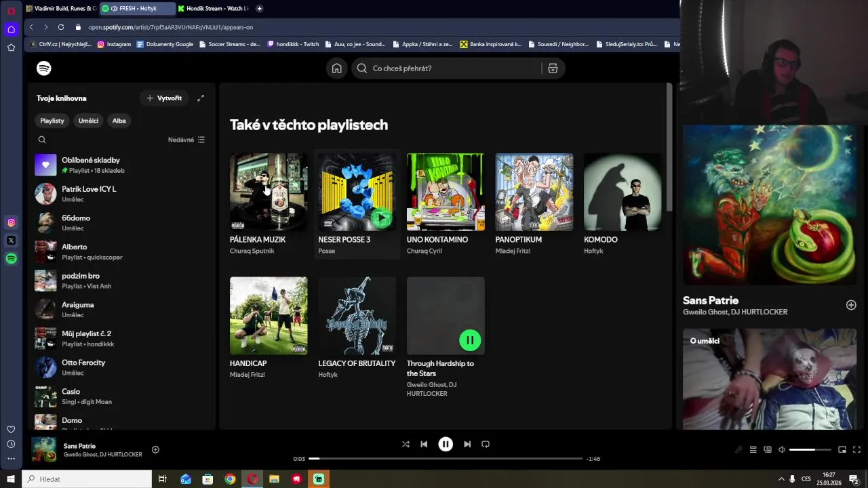Image resolution: width=868 pixels, height=488 pixels.
Task: Add Sans Patrie to library in right panel
Action: click(851, 305)
